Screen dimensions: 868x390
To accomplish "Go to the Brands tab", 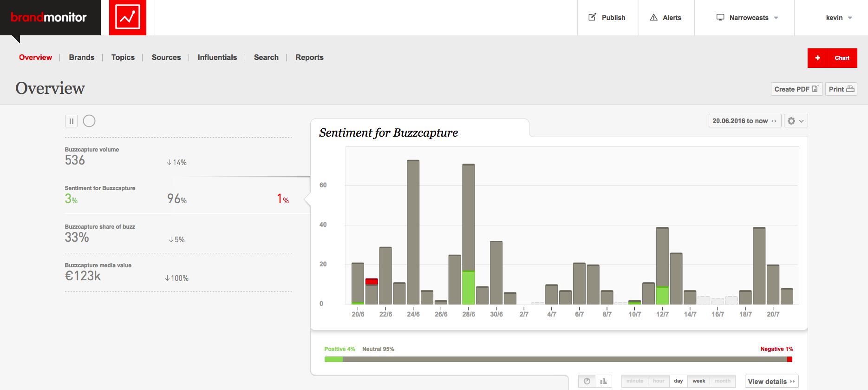I will (82, 57).
